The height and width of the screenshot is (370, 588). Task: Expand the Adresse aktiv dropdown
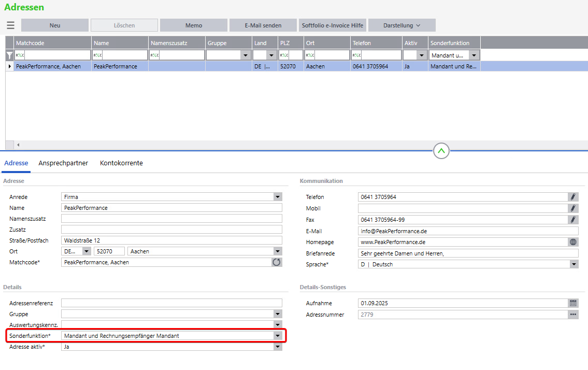[x=278, y=347]
